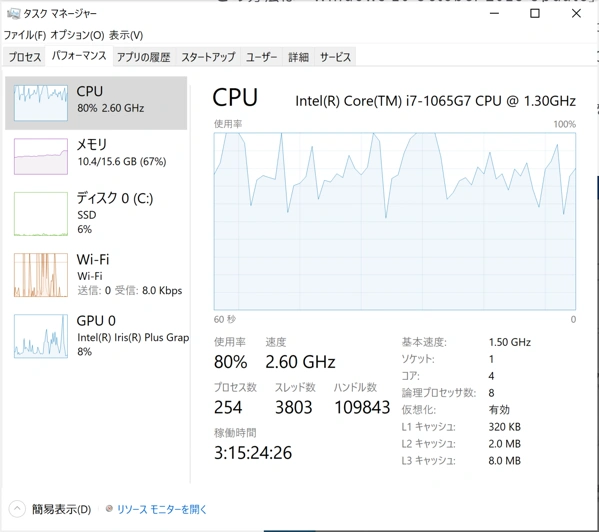Image resolution: width=599 pixels, height=532 pixels.
Task: Open the GPU 0 graph thumbnail
Action: point(41,336)
